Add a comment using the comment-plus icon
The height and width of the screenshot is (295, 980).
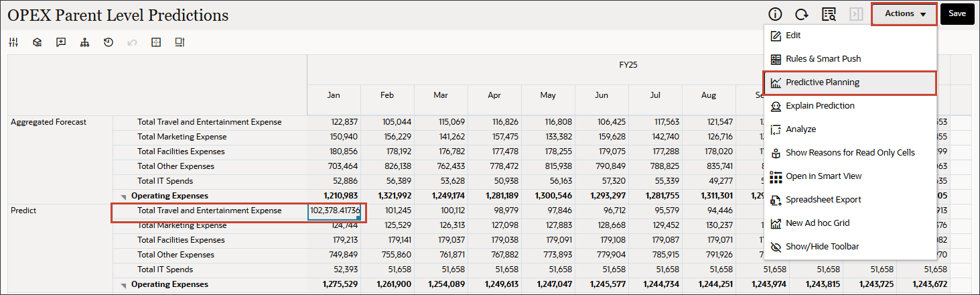point(61,42)
